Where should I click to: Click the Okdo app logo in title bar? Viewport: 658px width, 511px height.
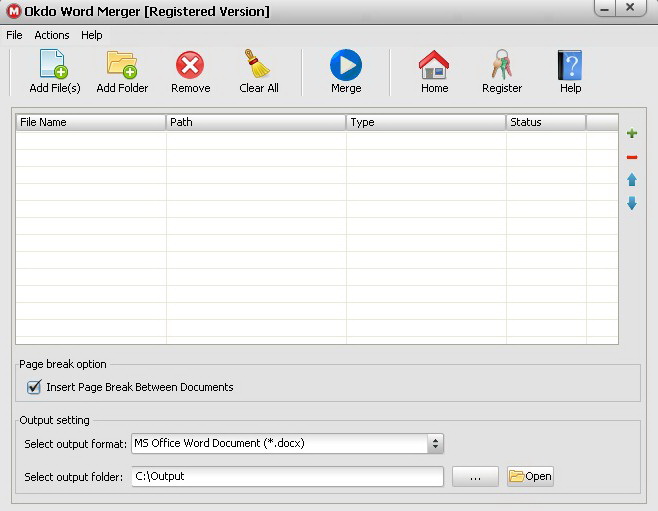[x=13, y=11]
